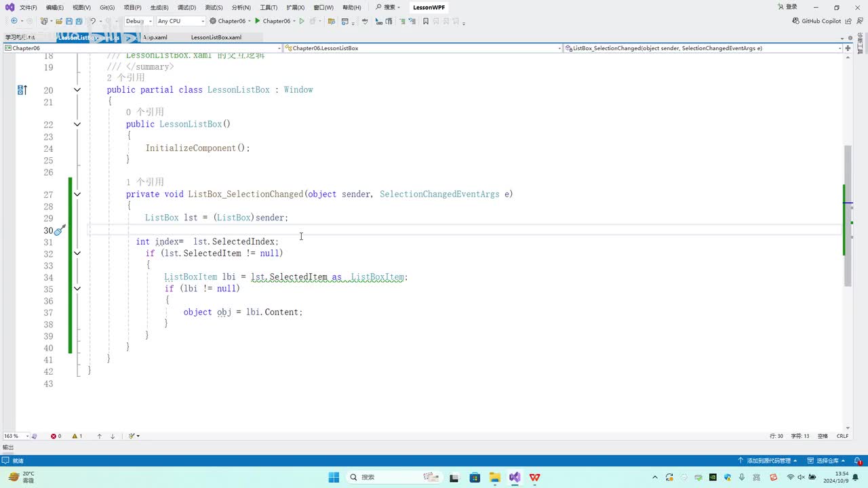This screenshot has width=868, height=488.
Task: Click 登录 to sign in
Action: click(x=787, y=7)
